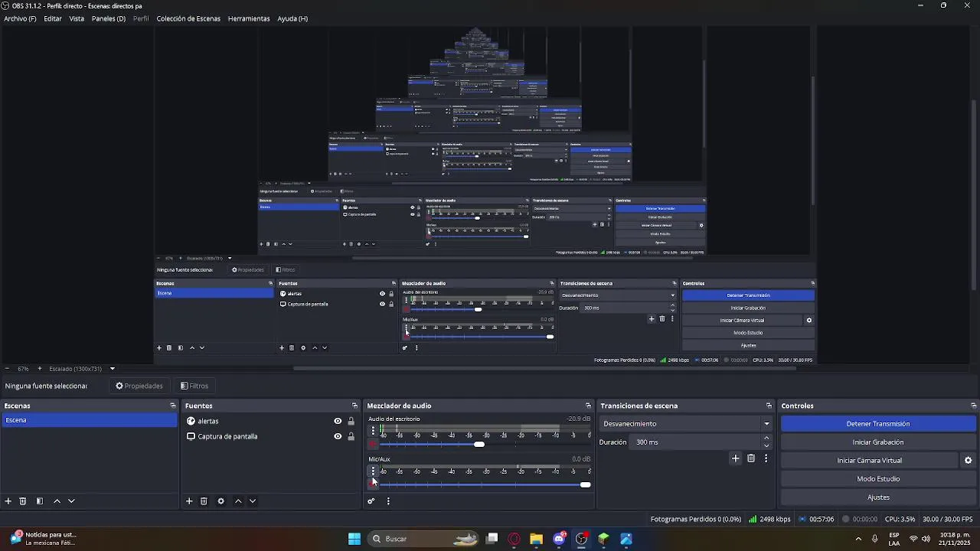Open Archivo menu

pos(20,18)
